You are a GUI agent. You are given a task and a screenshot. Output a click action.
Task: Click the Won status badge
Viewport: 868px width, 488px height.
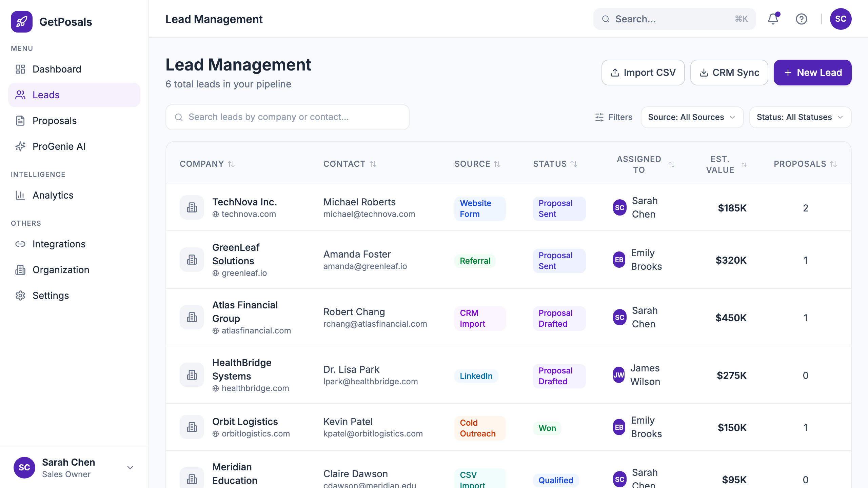point(547,428)
